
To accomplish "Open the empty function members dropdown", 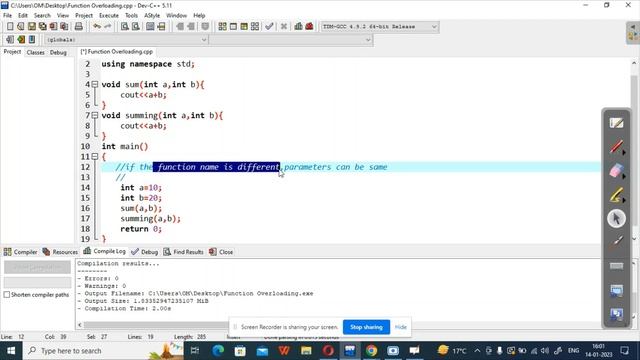I will [368, 40].
